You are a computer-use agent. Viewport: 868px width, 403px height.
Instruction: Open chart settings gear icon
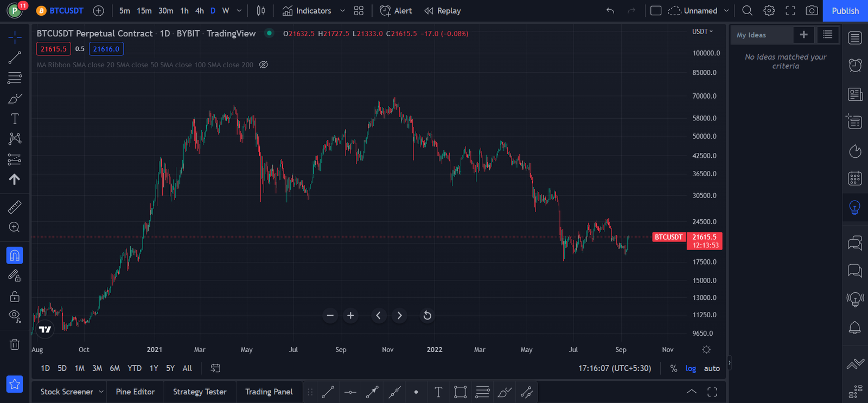769,11
